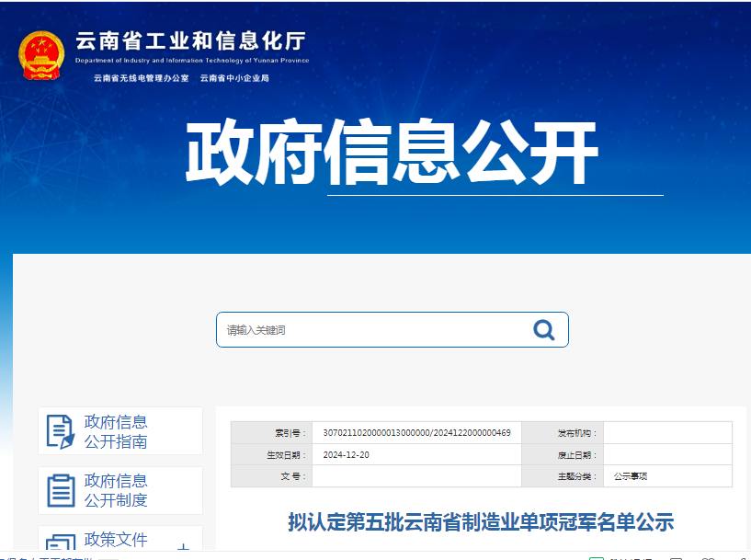Click the 政府信息公开指南 document icon
This screenshot has width=751, height=560.
(61, 431)
